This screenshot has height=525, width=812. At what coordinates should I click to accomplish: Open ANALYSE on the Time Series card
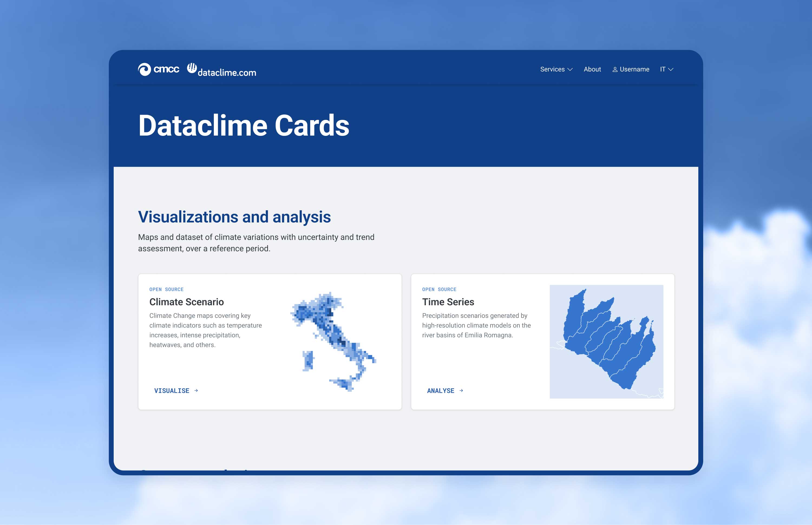440,391
